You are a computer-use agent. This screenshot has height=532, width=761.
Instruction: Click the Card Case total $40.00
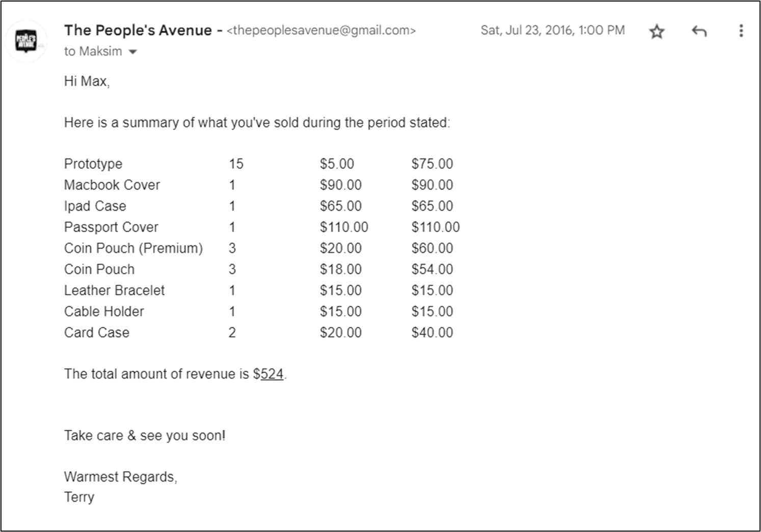click(x=432, y=332)
